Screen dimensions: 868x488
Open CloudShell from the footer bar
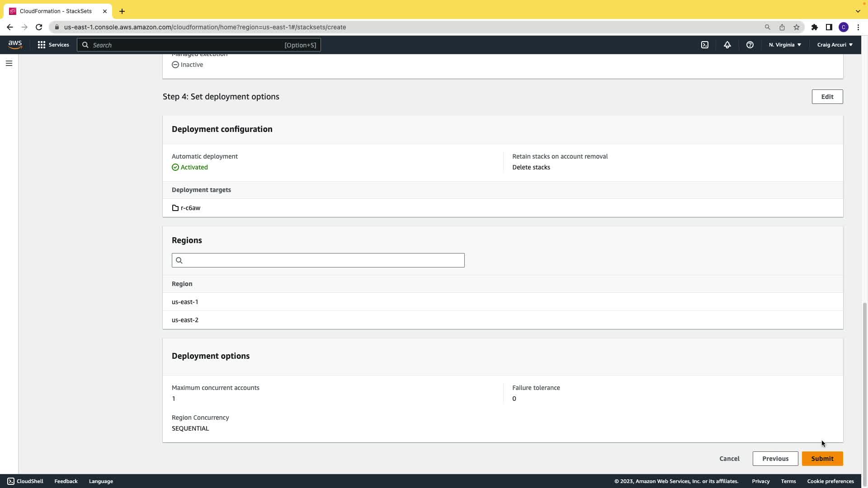[25, 481]
